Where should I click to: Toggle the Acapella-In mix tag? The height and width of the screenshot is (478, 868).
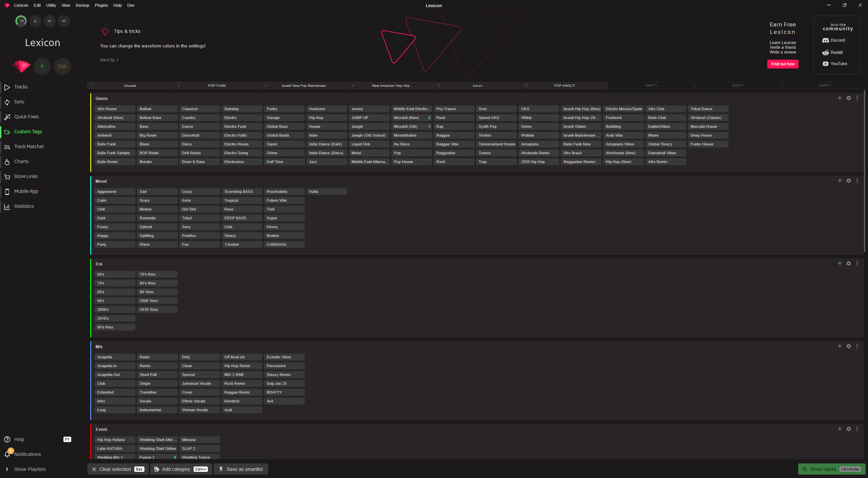(x=115, y=366)
